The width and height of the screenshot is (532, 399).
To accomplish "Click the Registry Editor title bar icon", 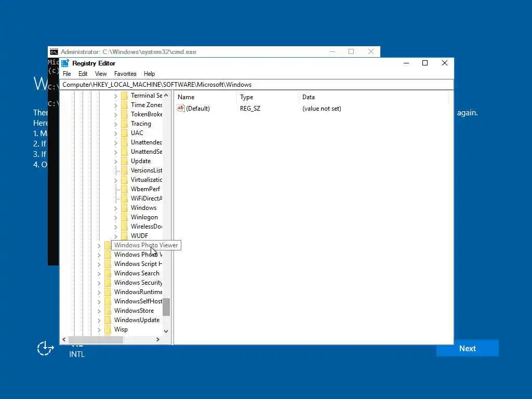I will pyautogui.click(x=65, y=63).
